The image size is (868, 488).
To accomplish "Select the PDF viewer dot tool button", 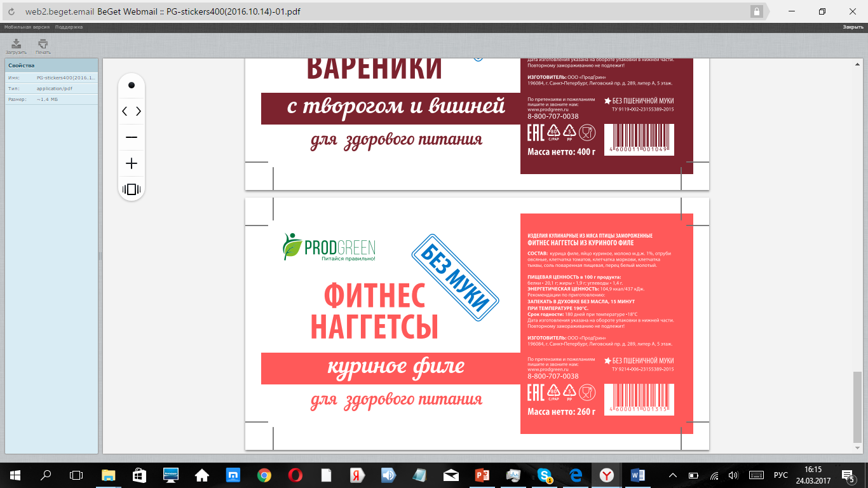I will (132, 85).
